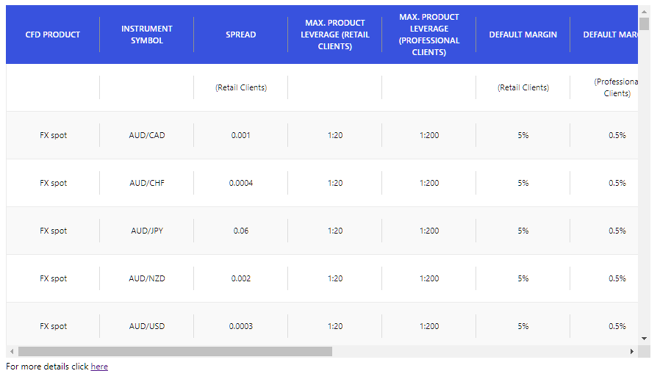Select the AUD/USD instrument cell
This screenshot has width=660, height=379.
pyautogui.click(x=146, y=326)
